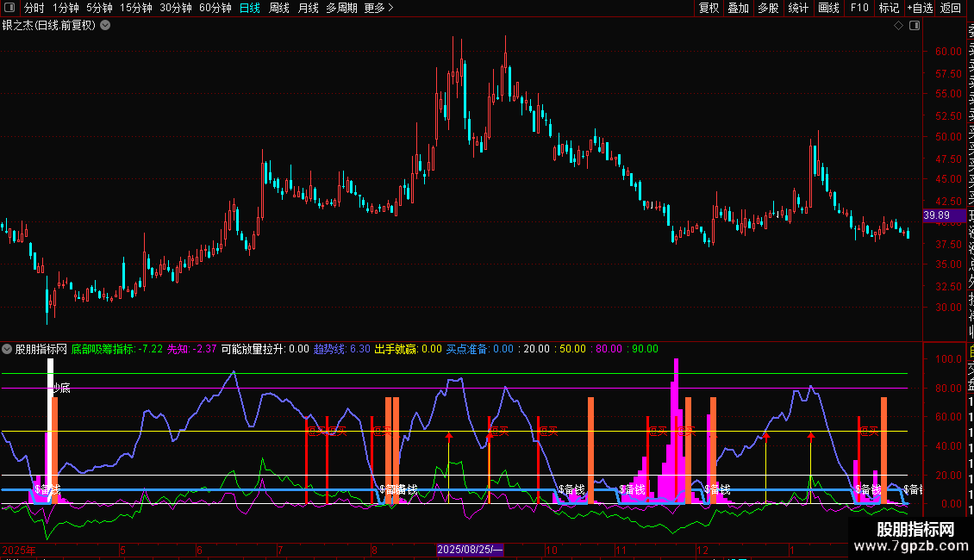The width and height of the screenshot is (974, 560).
Task: Click the 2025/08/25 date marker
Action: 470,550
